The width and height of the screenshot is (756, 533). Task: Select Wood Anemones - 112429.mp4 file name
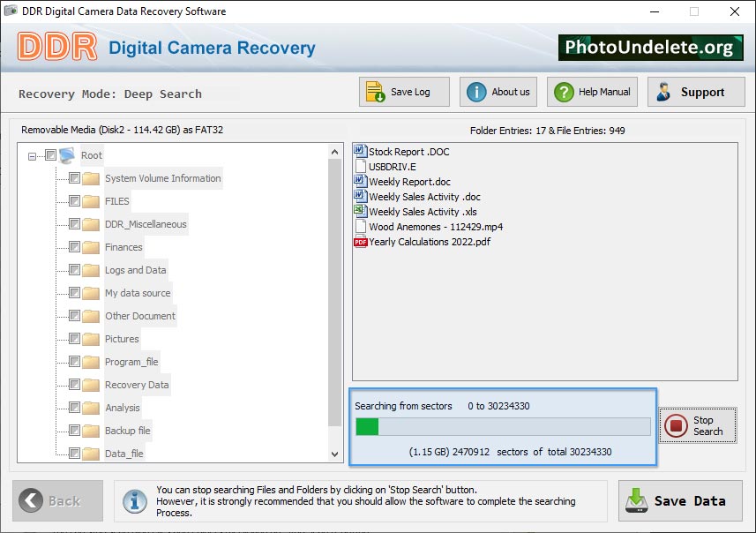(x=436, y=227)
